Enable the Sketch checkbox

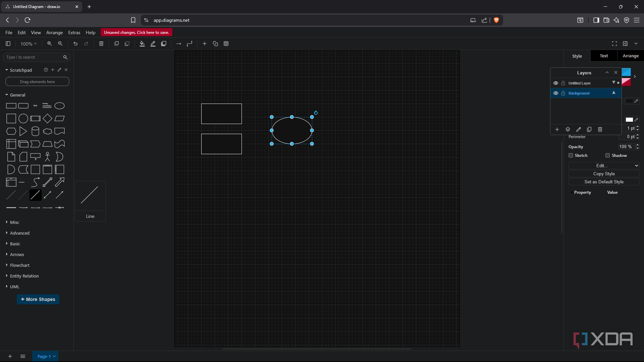coord(571,156)
